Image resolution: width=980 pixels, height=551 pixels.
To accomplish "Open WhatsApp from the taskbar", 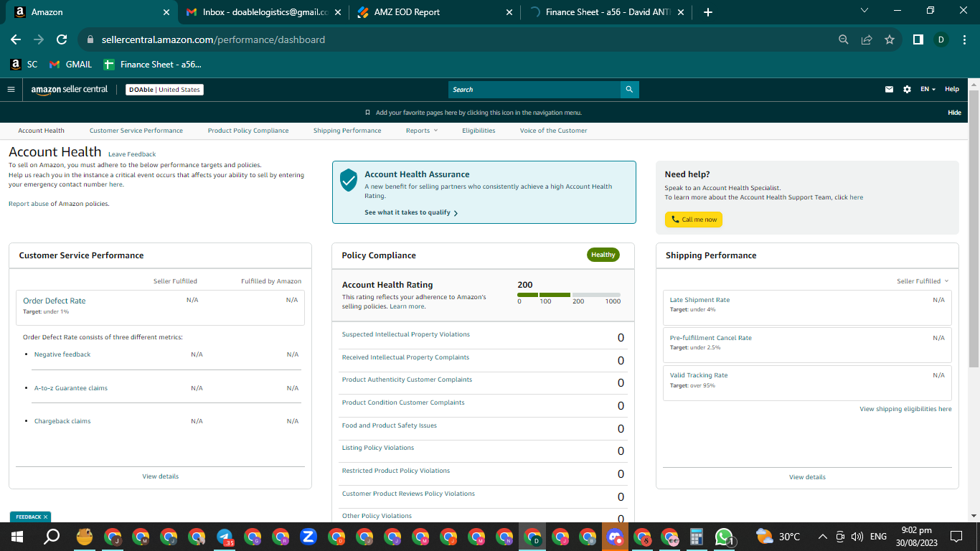I will pyautogui.click(x=724, y=537).
